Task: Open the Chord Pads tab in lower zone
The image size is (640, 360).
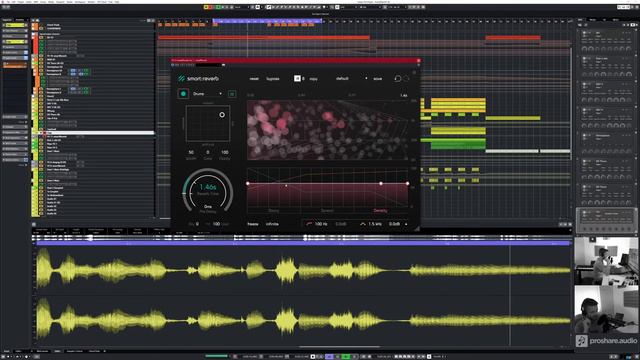Action: 94,351
